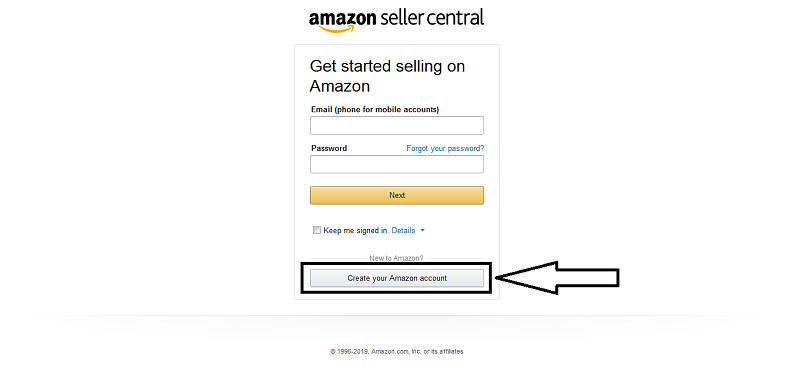Expand the small arrow beside Details
Screen dimensions: 800x373
tap(422, 231)
